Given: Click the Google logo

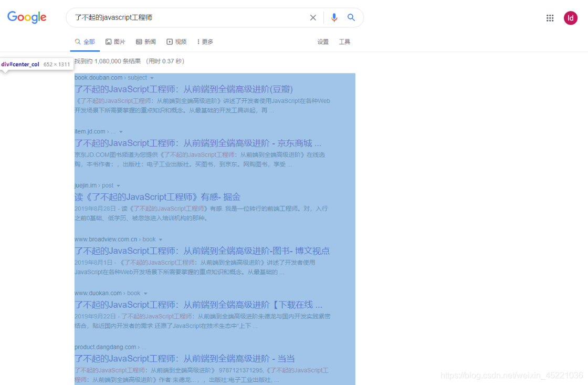Looking at the screenshot, I should pyautogui.click(x=27, y=17).
